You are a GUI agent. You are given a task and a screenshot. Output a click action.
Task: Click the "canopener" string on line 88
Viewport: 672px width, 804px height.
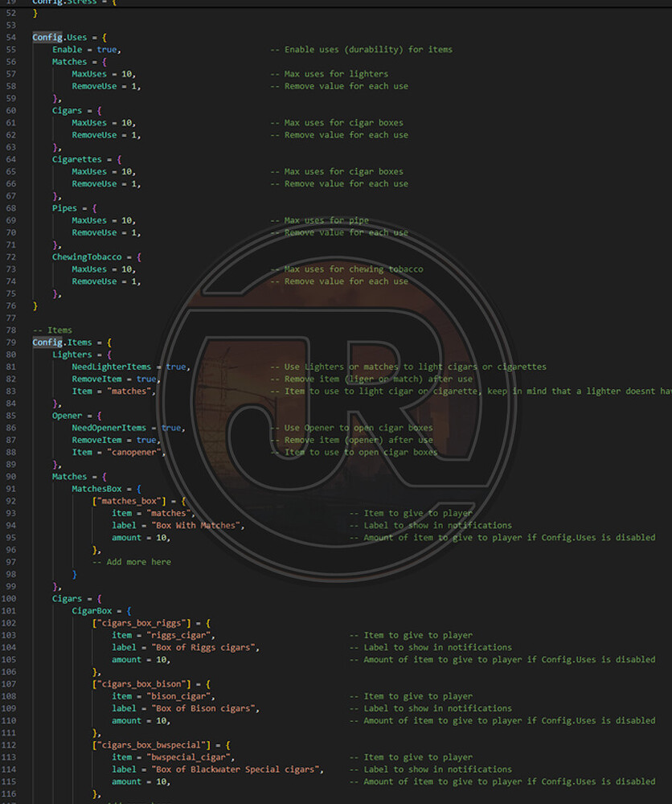(134, 452)
